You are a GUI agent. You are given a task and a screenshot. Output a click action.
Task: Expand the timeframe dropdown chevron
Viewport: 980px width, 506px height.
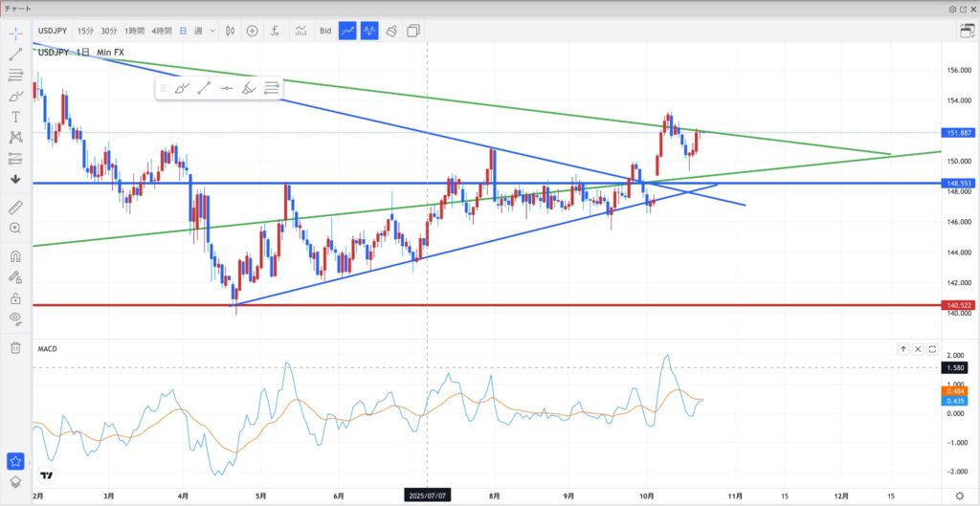tap(213, 31)
